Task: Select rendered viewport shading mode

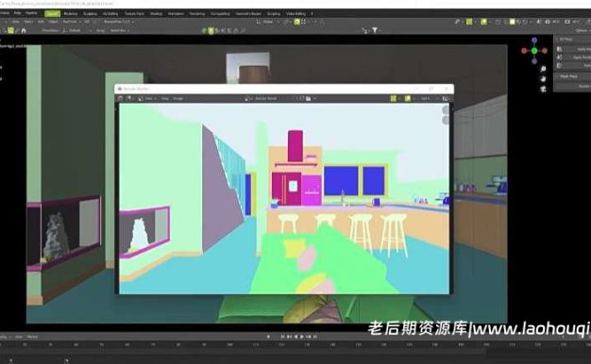Action: tap(526, 22)
